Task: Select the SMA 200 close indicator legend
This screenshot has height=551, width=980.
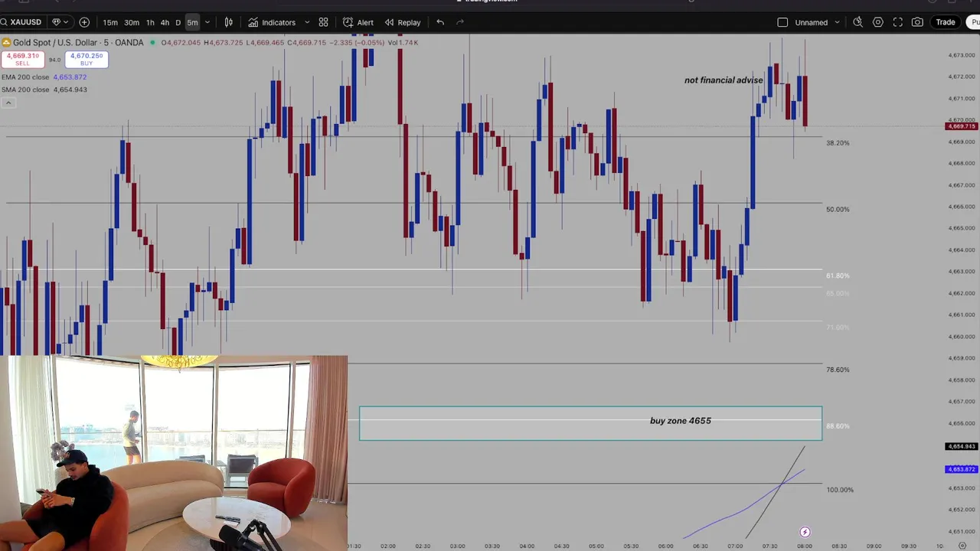Action: coord(44,90)
